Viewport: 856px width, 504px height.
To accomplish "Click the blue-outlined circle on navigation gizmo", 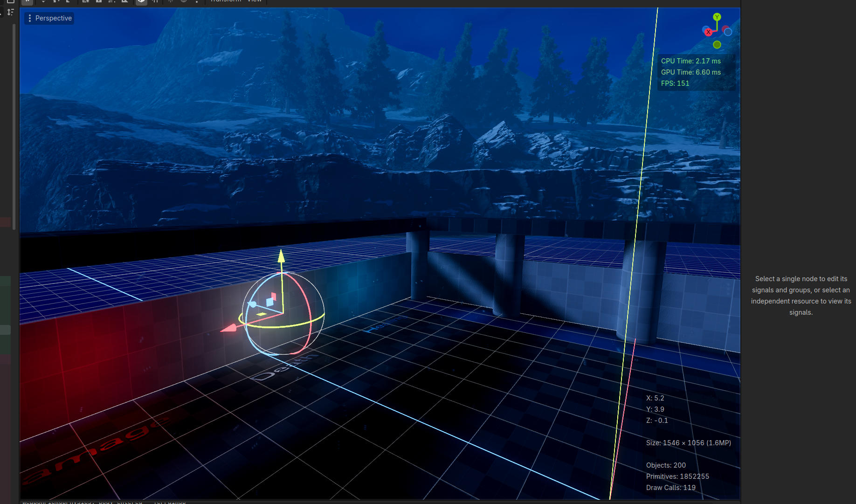I will pyautogui.click(x=728, y=32).
